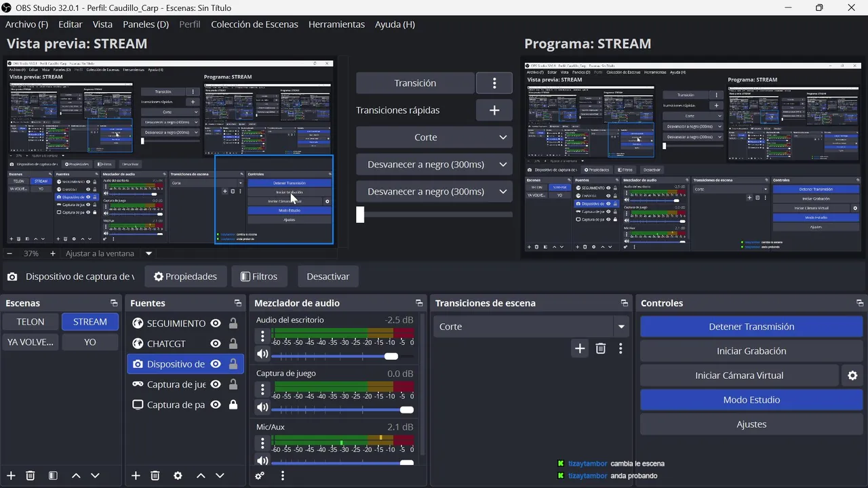Open Colección de Escenas menu

[254, 24]
